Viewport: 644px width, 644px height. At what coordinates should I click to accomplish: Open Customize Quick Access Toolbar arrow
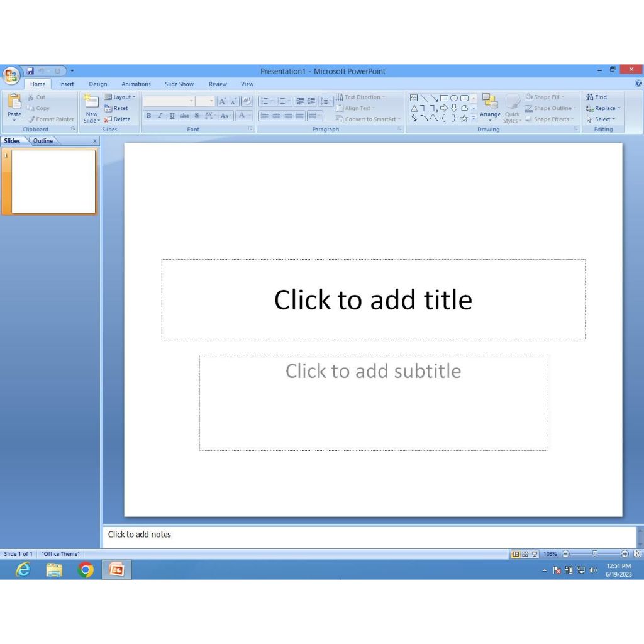click(72, 70)
